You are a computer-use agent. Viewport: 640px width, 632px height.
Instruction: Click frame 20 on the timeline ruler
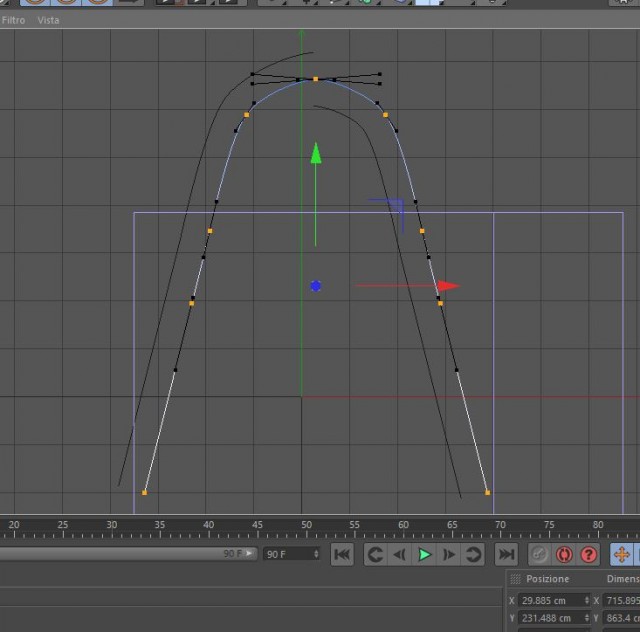point(14,527)
